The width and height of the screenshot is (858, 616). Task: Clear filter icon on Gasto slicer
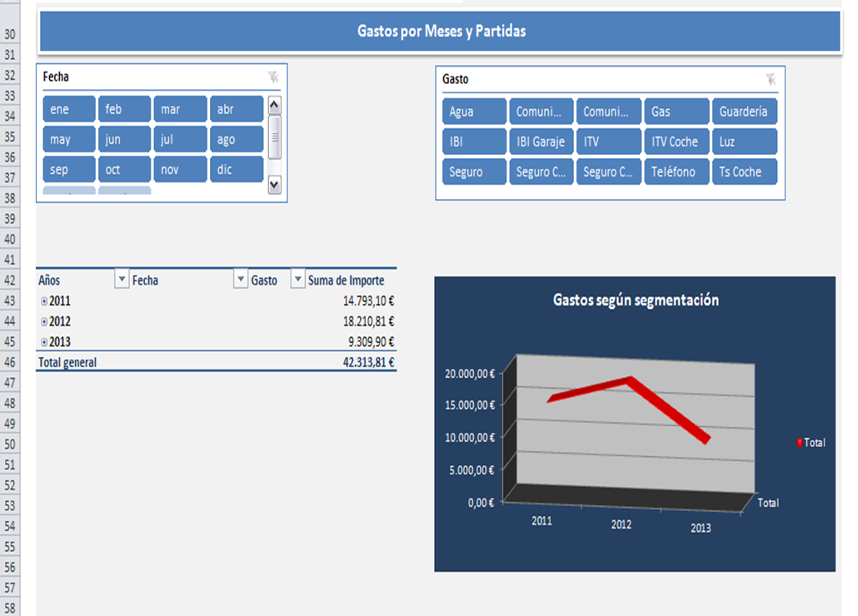[771, 79]
